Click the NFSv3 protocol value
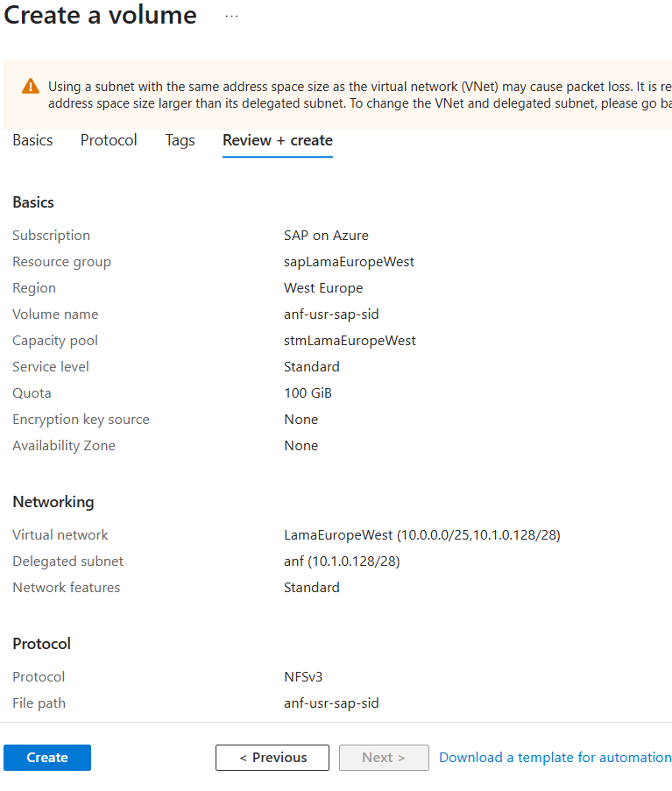Screen dimensions: 672x791 305,677
